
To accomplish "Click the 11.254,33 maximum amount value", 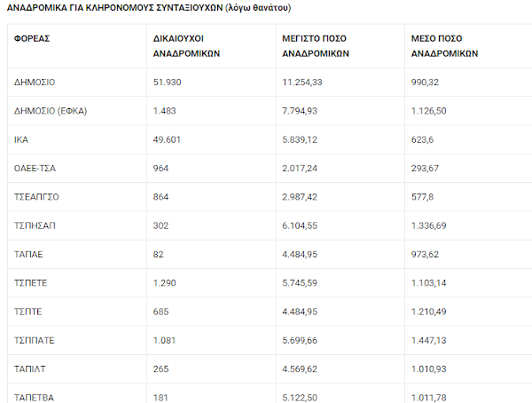I will pos(302,83).
